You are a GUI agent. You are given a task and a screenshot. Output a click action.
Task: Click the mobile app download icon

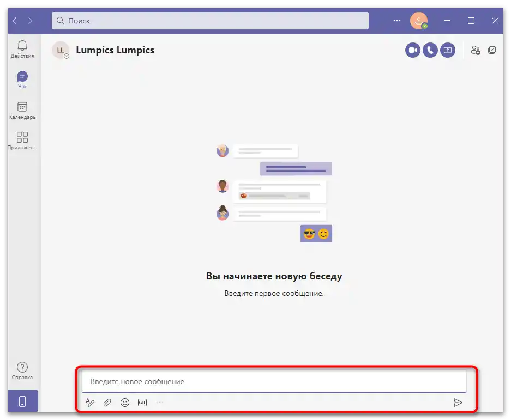pos(22,401)
